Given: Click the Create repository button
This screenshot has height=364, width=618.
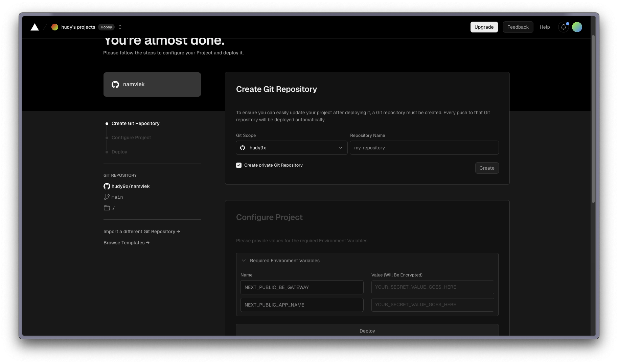Looking at the screenshot, I should pos(487,168).
